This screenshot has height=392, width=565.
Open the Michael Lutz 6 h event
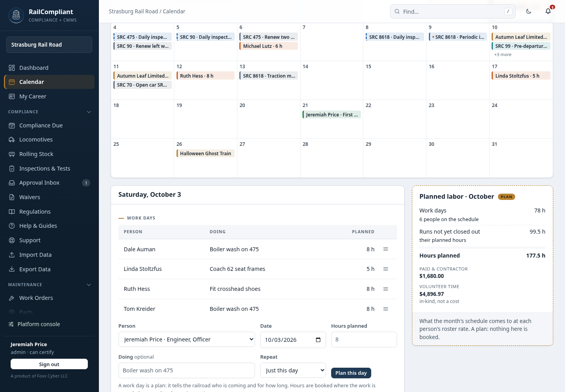(x=268, y=46)
